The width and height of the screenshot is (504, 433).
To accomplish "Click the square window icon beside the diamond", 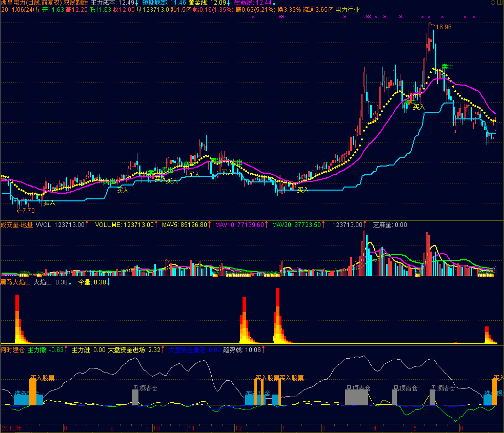I will click(x=500, y=2).
